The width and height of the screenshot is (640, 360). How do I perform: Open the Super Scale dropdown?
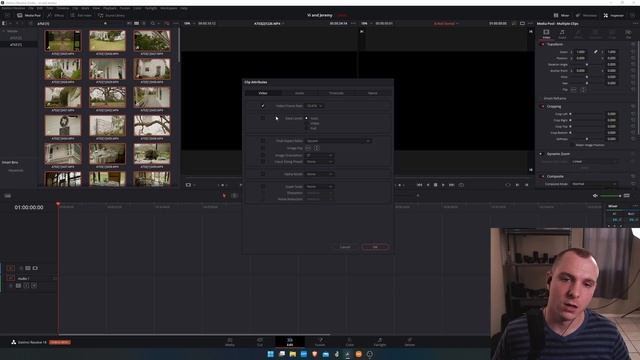pos(320,187)
